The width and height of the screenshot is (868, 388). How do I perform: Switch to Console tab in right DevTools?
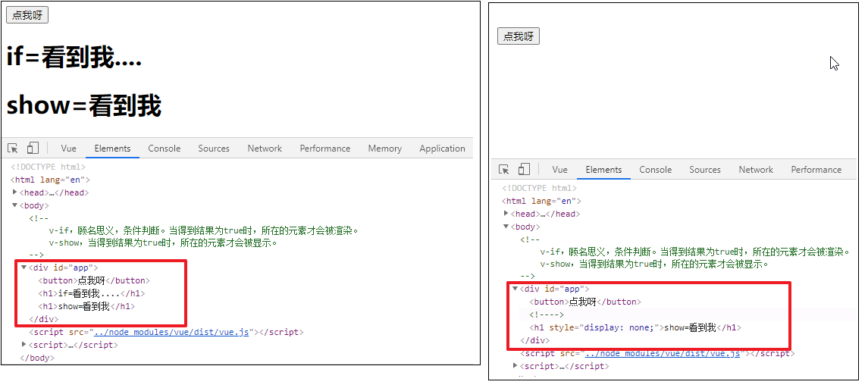656,169
